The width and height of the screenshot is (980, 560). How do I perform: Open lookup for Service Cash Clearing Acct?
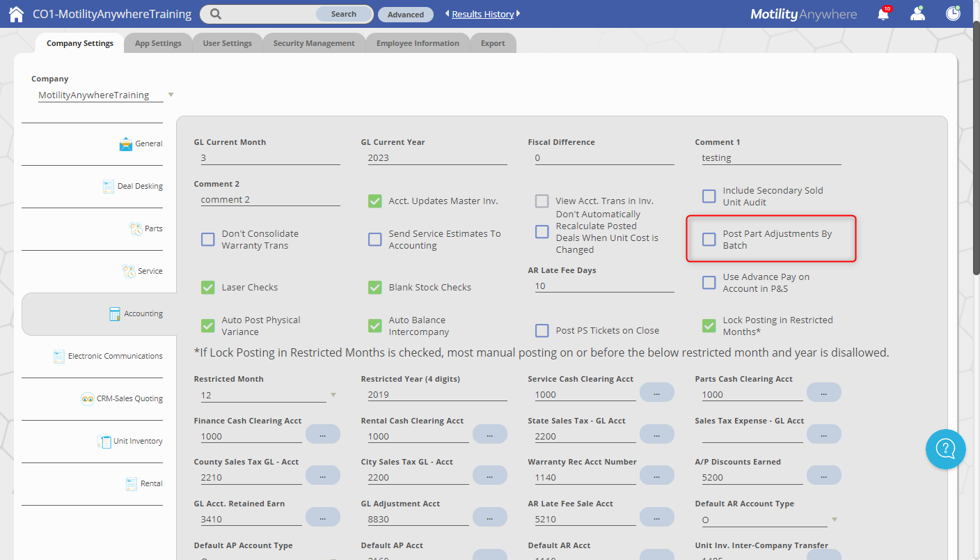pos(656,393)
